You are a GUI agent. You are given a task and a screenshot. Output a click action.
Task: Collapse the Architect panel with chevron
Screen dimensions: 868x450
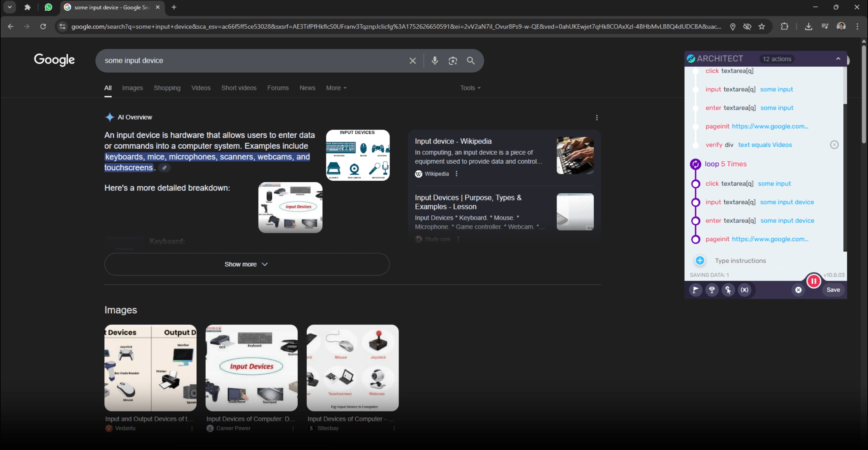point(838,59)
